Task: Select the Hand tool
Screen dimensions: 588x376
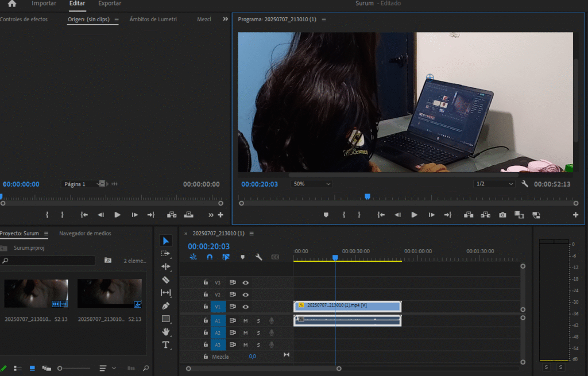Action: 166,332
